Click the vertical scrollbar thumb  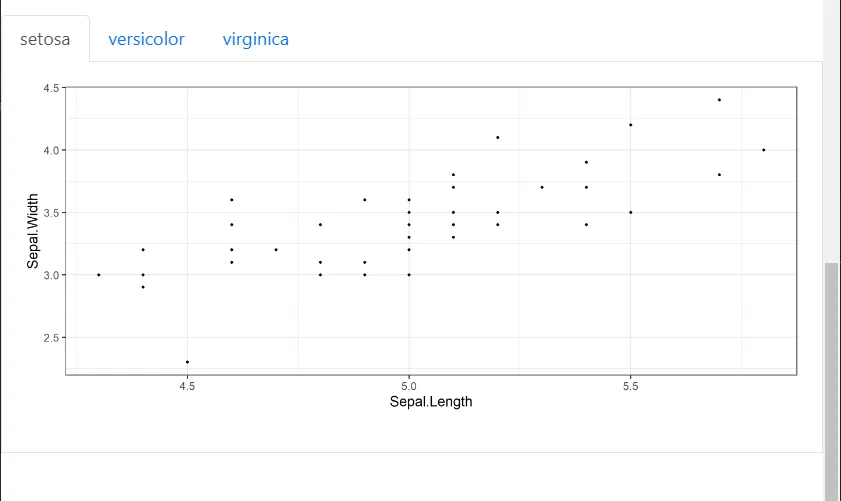point(832,380)
